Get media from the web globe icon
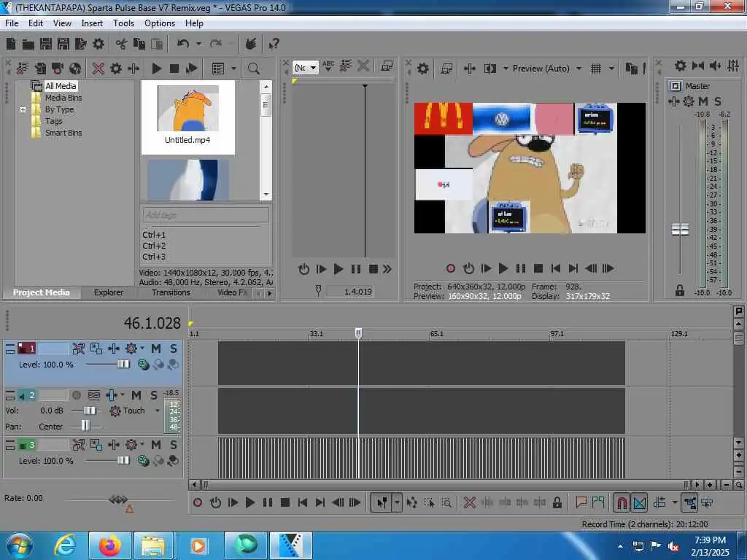The height and width of the screenshot is (560, 747). point(75,69)
